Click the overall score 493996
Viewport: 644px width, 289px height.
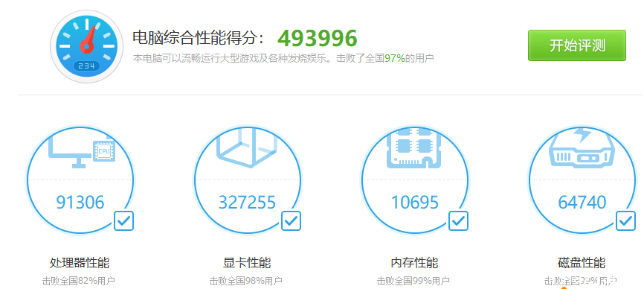pos(318,38)
